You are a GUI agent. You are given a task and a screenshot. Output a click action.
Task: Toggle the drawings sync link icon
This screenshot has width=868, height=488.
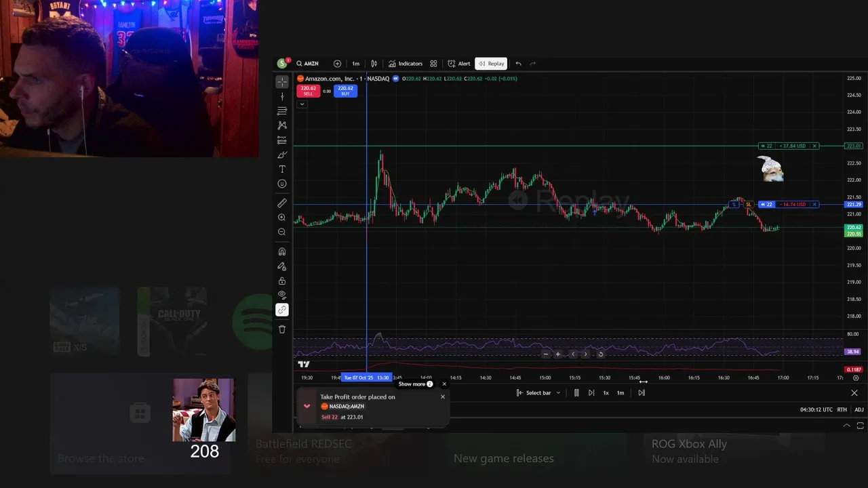(282, 310)
